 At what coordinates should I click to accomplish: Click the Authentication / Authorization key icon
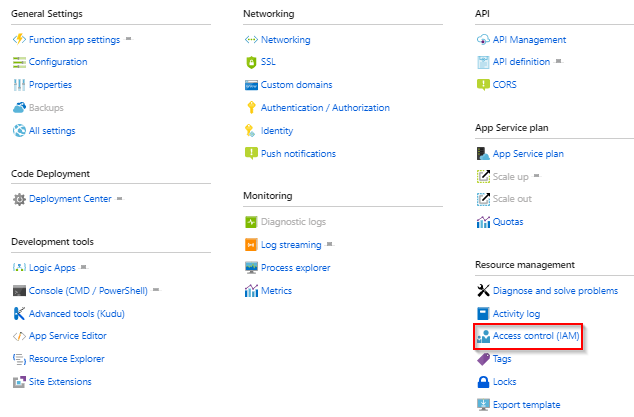click(251, 108)
